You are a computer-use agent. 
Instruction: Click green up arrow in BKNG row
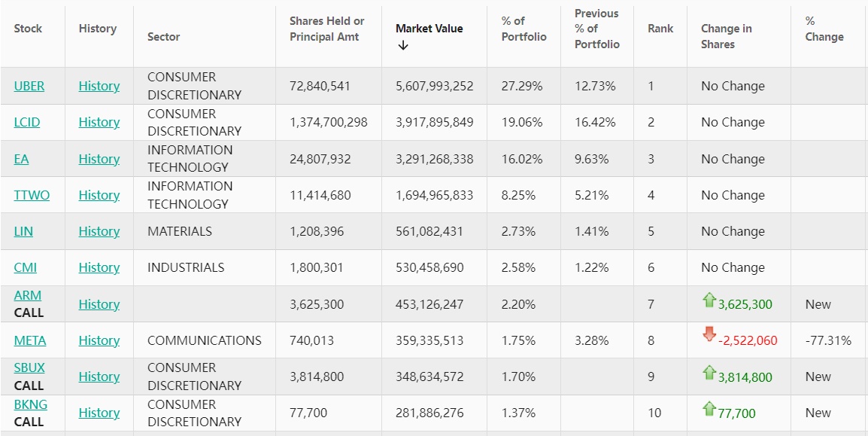click(x=709, y=409)
